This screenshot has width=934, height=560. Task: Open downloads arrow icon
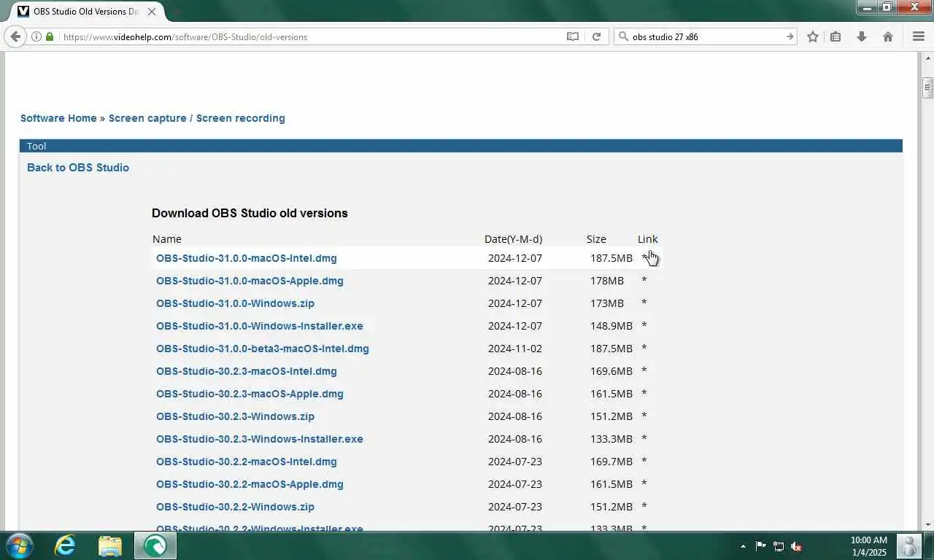point(862,36)
